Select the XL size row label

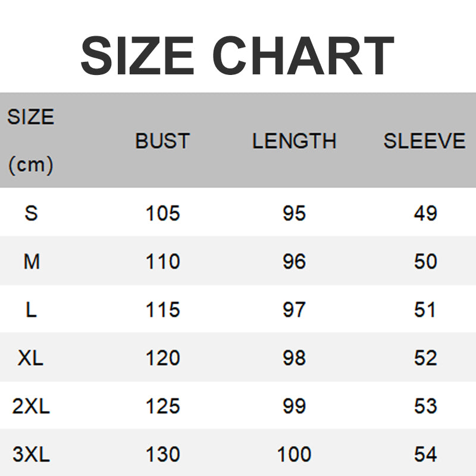[31, 358]
